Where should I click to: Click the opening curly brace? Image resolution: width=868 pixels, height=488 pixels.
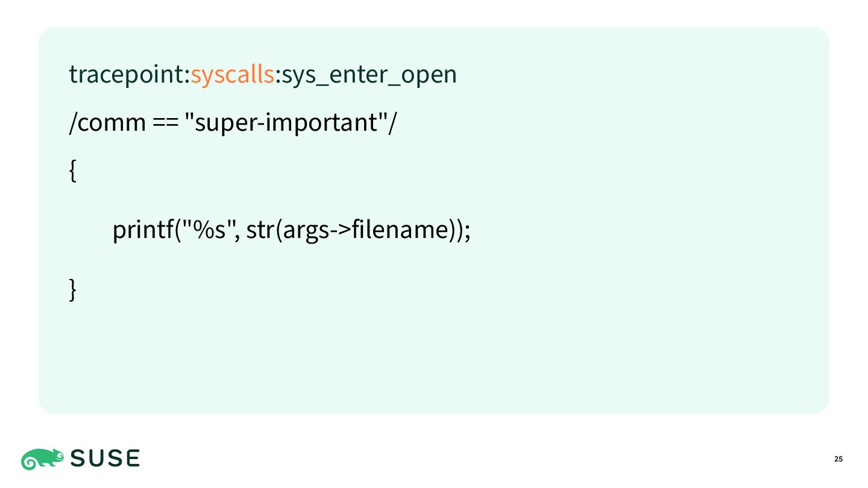[x=73, y=172]
